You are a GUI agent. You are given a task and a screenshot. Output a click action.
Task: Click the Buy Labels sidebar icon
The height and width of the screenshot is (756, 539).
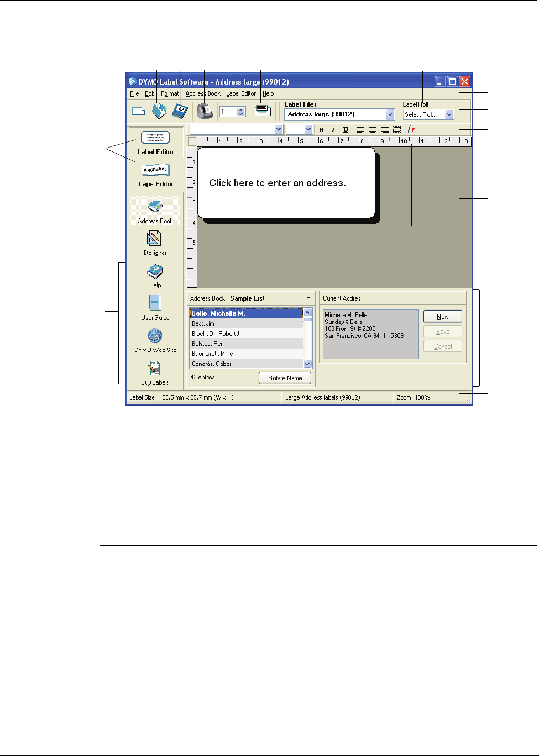(x=155, y=372)
